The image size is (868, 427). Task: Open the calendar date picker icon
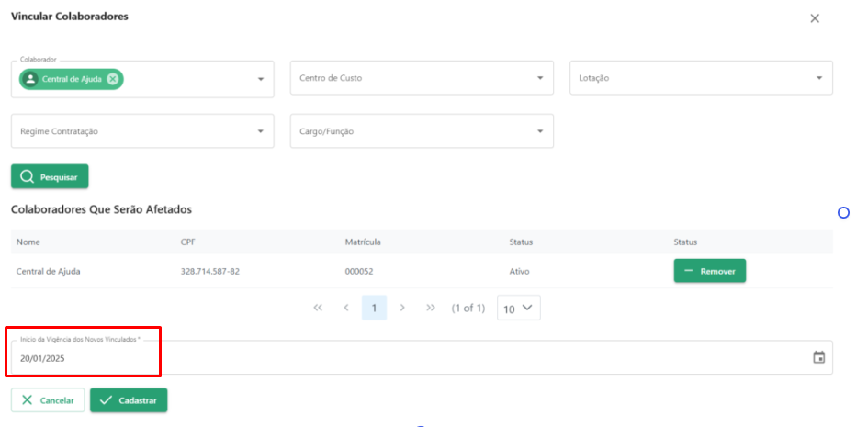(x=818, y=358)
